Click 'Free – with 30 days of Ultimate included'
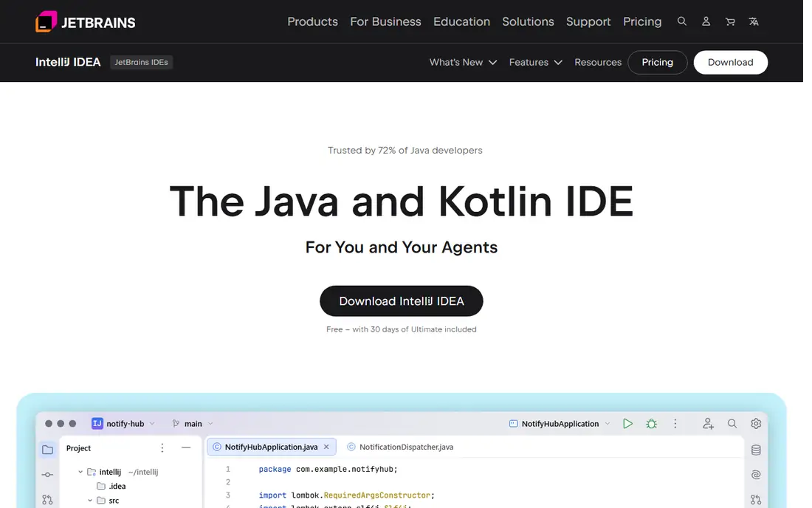This screenshot has height=508, width=812. click(x=402, y=329)
